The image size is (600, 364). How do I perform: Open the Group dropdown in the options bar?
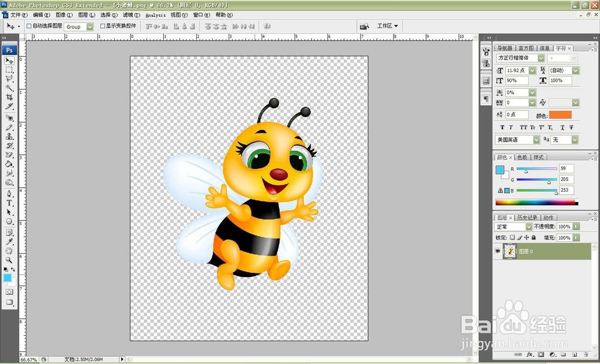(x=89, y=27)
